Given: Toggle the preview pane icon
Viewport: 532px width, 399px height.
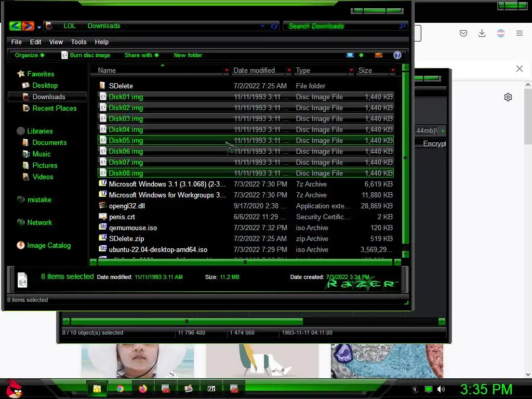Looking at the screenshot, I should [x=379, y=55].
